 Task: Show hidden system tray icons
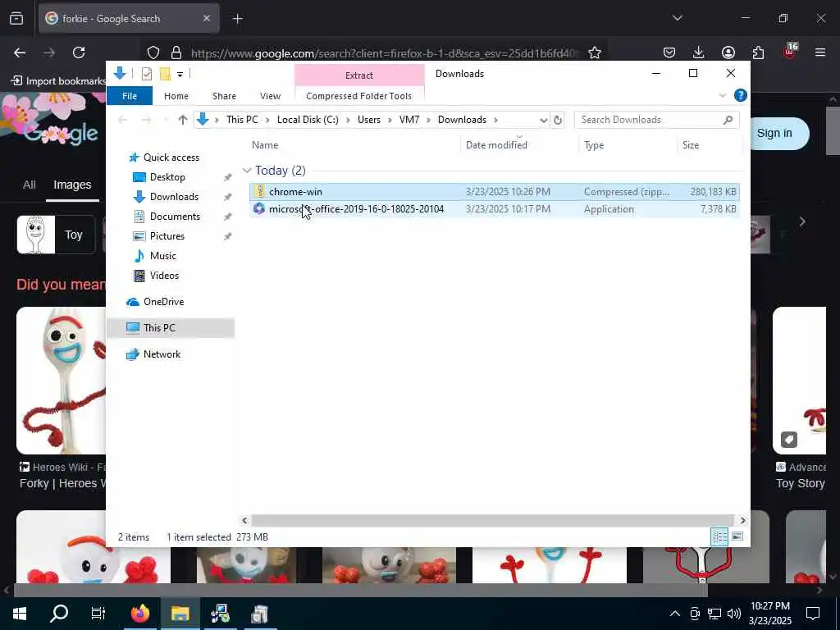click(675, 614)
